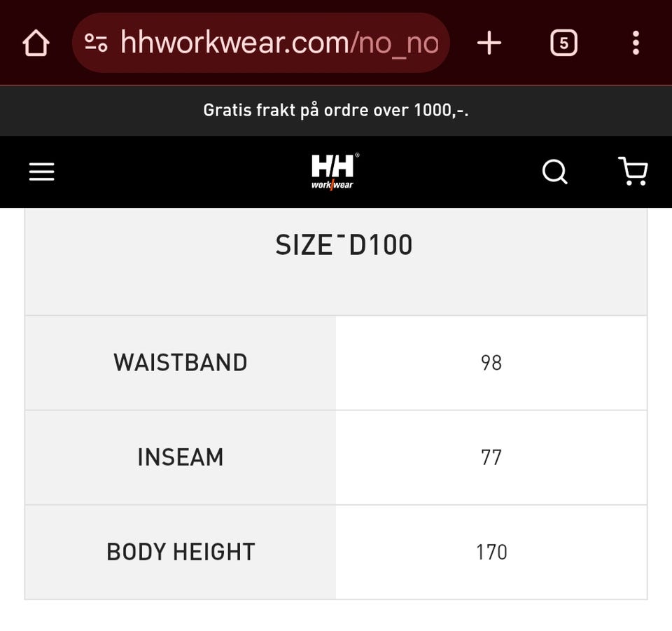This screenshot has width=672, height=631.
Task: Click the free shipping banner text
Action: (x=335, y=111)
